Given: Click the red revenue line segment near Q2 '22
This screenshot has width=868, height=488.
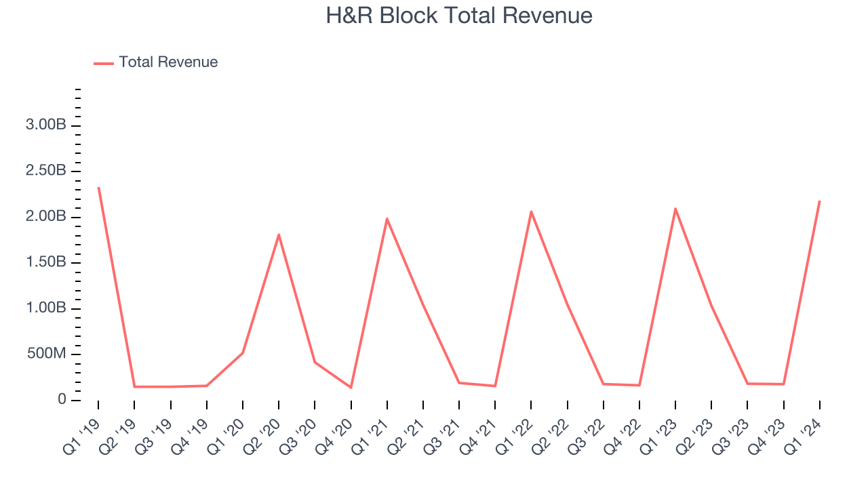Looking at the screenshot, I should click(x=566, y=298).
